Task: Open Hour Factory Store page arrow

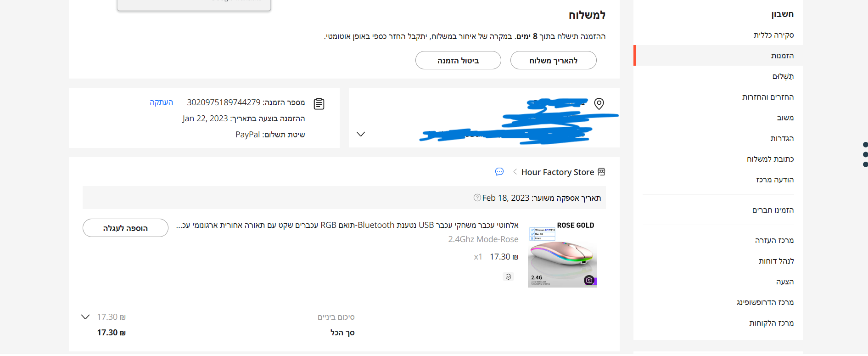Action: coord(515,172)
